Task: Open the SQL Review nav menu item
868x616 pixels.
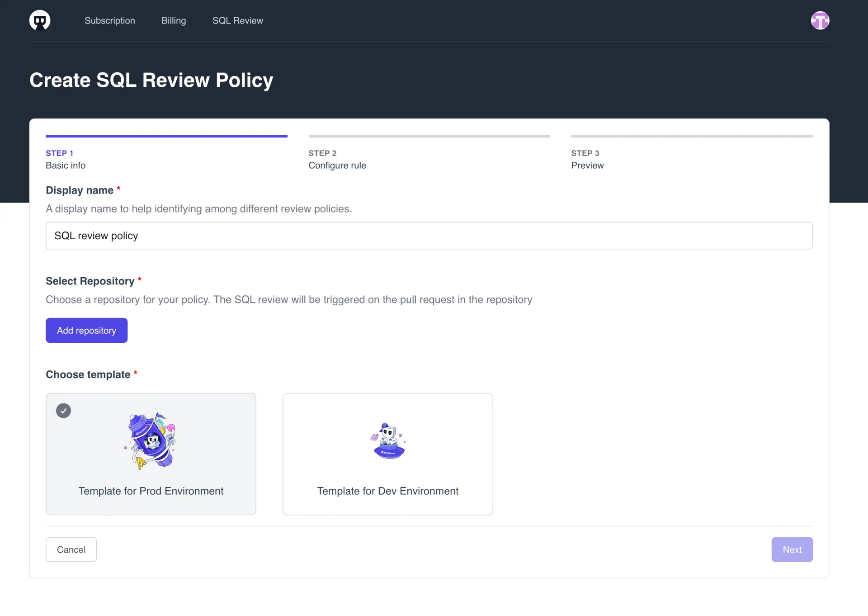Action: tap(238, 21)
